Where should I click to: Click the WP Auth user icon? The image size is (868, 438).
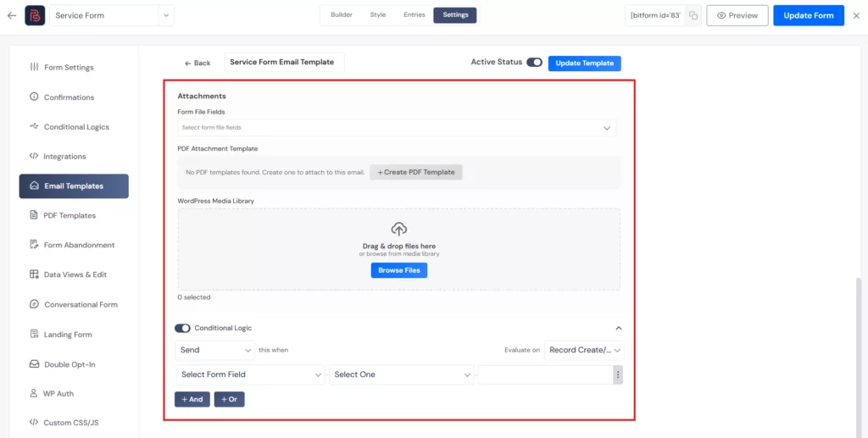[34, 393]
